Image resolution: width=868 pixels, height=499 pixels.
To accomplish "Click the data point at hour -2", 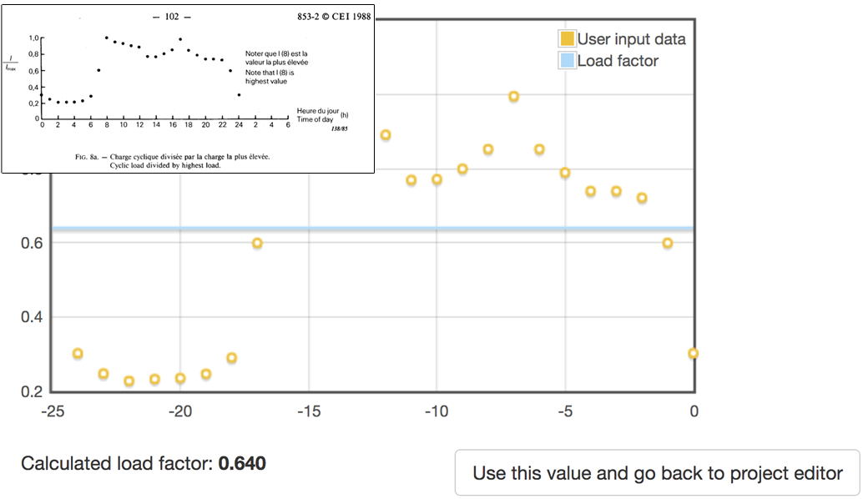I will (x=642, y=198).
